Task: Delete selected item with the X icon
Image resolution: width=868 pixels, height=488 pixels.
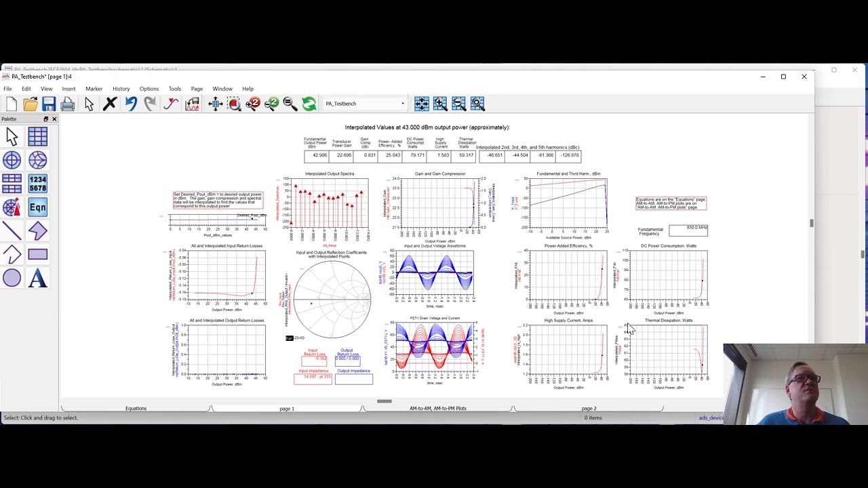Action: (110, 104)
